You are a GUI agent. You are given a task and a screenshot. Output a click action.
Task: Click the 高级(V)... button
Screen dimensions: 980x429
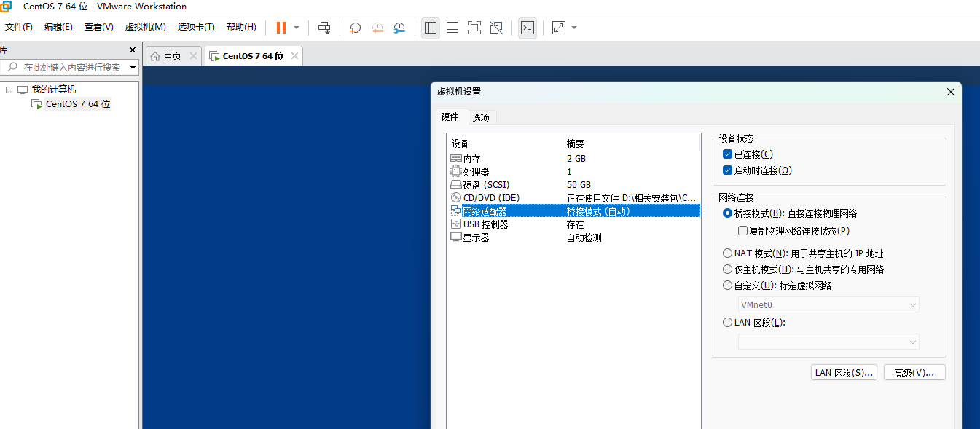(914, 373)
